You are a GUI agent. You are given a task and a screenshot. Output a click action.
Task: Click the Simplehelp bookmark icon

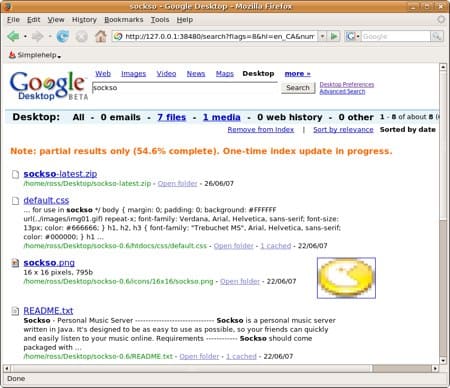point(12,55)
